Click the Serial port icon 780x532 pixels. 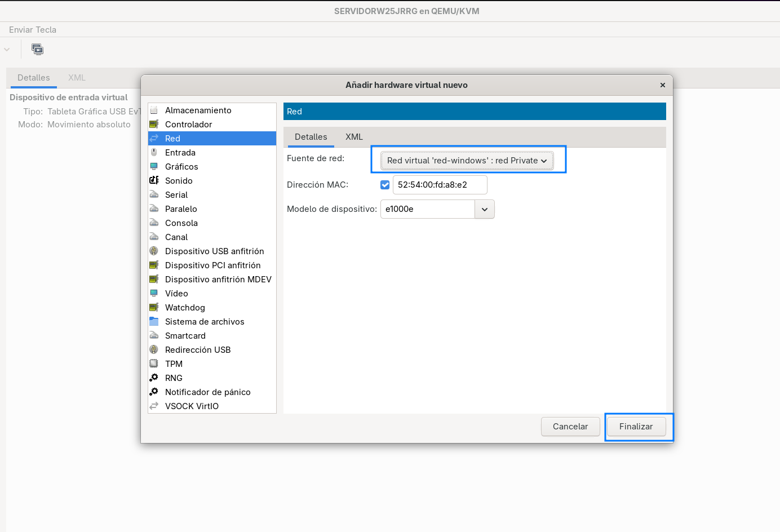(x=154, y=195)
